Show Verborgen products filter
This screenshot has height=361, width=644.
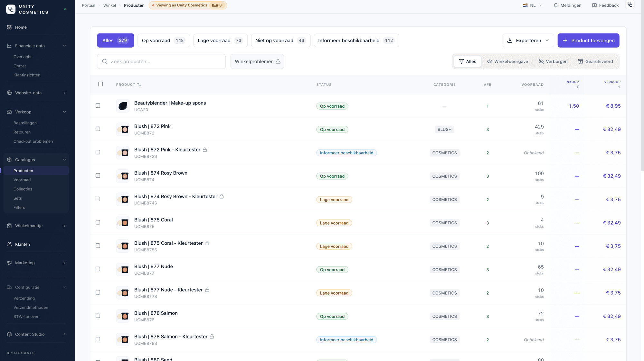tap(553, 62)
